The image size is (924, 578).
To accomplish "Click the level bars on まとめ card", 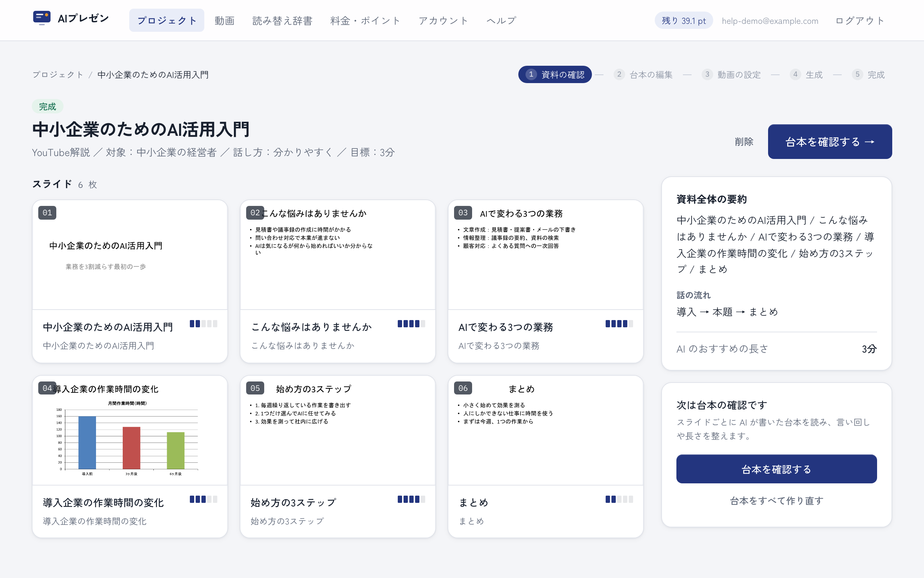I will [619, 499].
